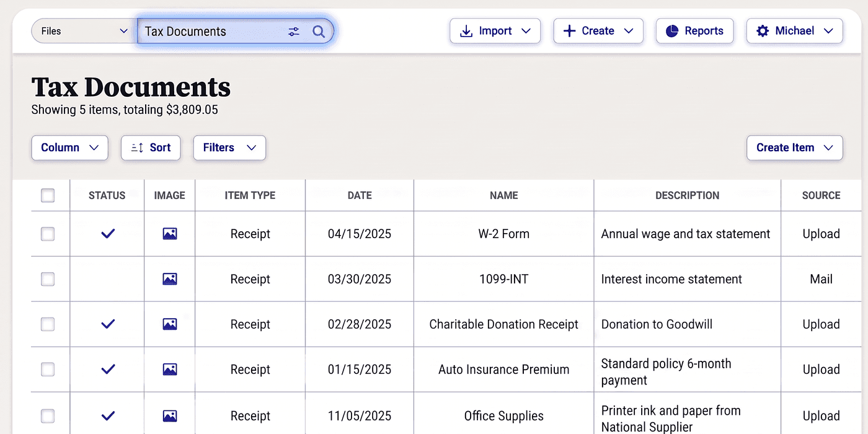
Task: Click 'Printer ink and paper' description
Action: tap(671, 418)
